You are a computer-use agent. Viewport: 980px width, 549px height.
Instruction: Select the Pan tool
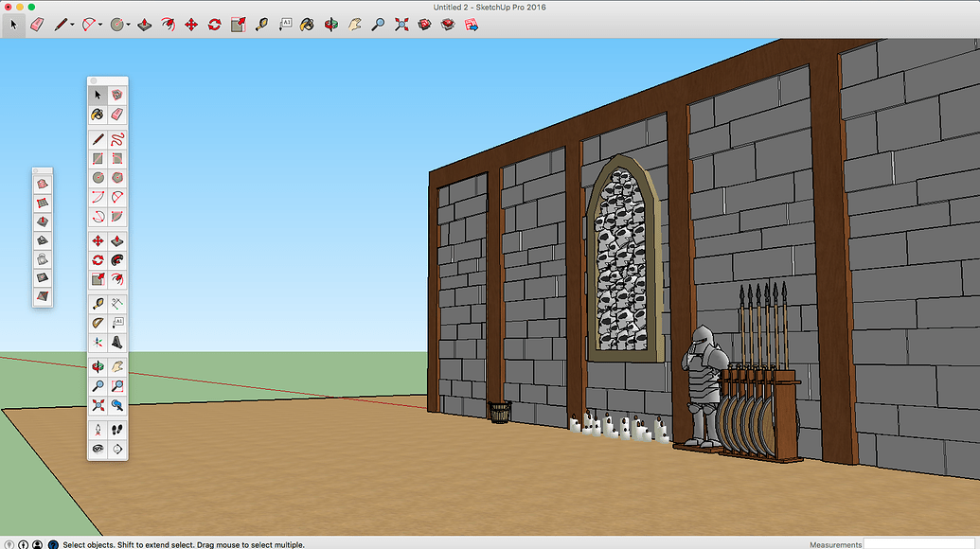click(x=354, y=26)
